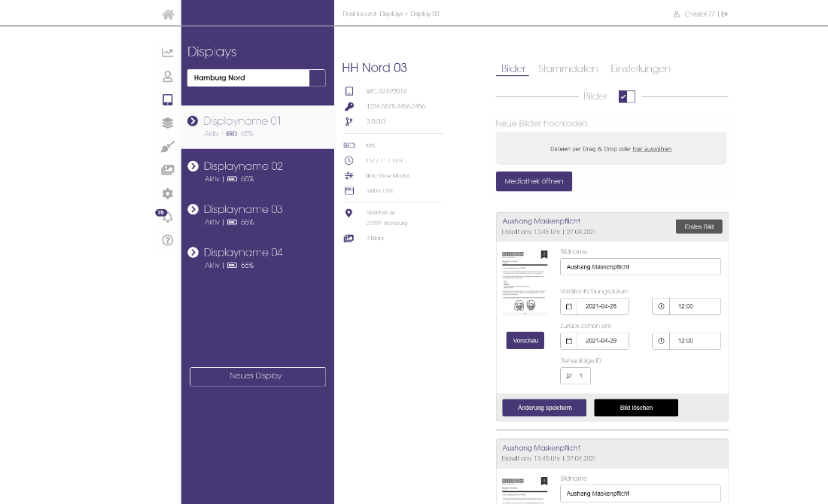Screen dimensions: 828x504
Task: Click calendar icon of Veröffentlichungsdatum field
Action: tap(569, 306)
